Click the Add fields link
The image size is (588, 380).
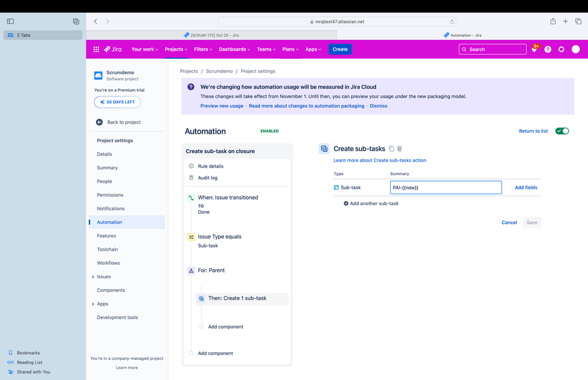(x=526, y=188)
